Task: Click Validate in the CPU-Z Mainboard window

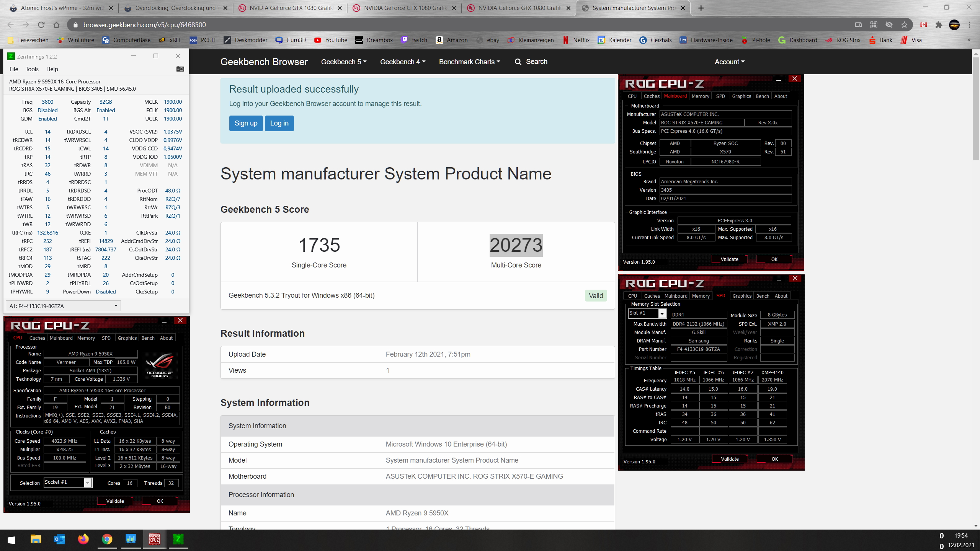Action: point(729,259)
